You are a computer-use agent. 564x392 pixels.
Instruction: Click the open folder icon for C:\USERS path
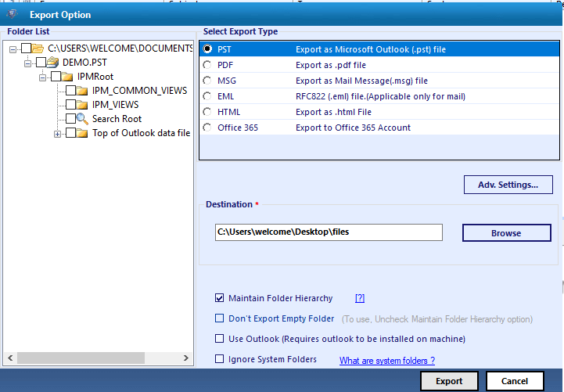[x=38, y=49]
